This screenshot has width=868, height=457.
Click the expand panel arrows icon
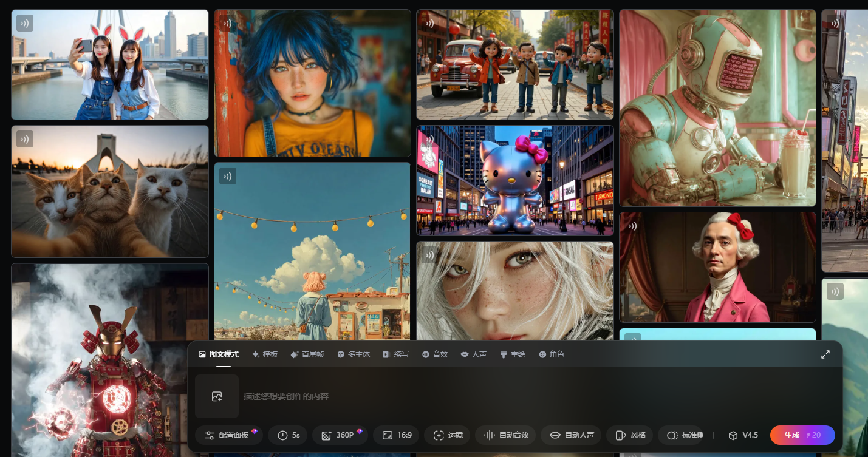pos(825,354)
